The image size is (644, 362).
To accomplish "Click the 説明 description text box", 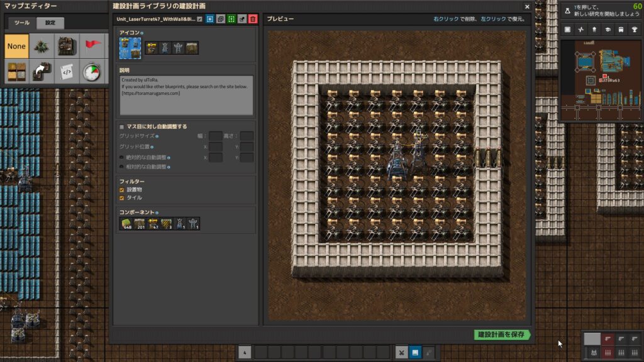I will [x=186, y=95].
